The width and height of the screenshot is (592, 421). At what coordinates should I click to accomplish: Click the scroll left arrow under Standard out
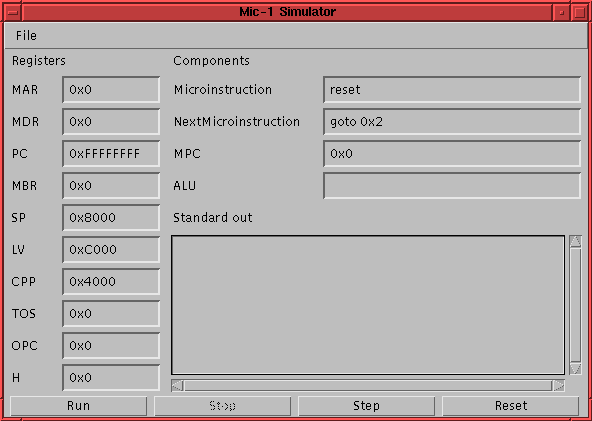(x=177, y=386)
